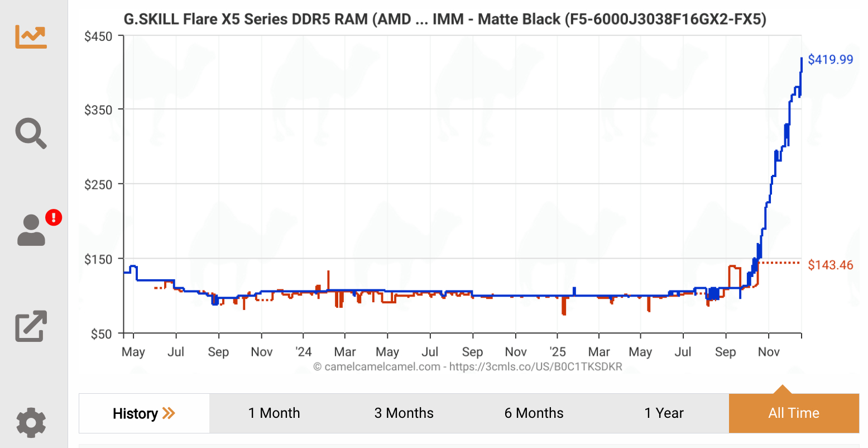Select the 1 Year range
The image size is (868, 448).
pyautogui.click(x=664, y=413)
